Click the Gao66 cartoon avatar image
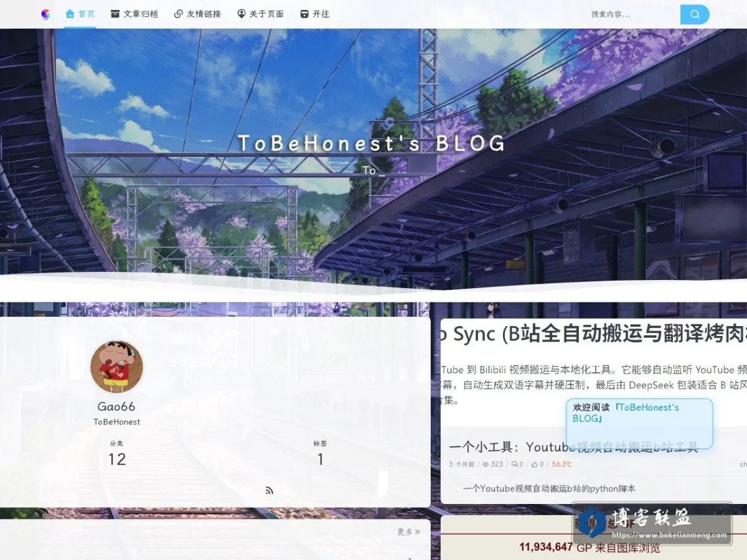 coord(116,366)
